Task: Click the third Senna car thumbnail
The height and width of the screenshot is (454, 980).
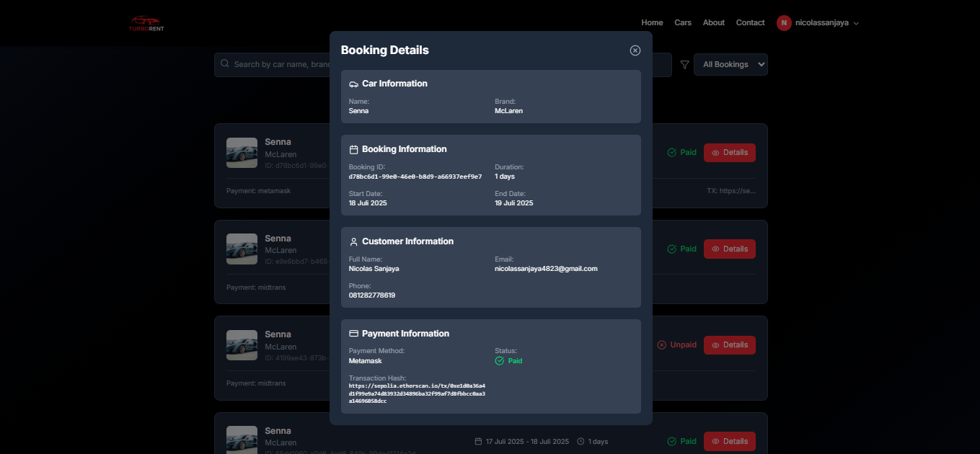Action: click(242, 345)
